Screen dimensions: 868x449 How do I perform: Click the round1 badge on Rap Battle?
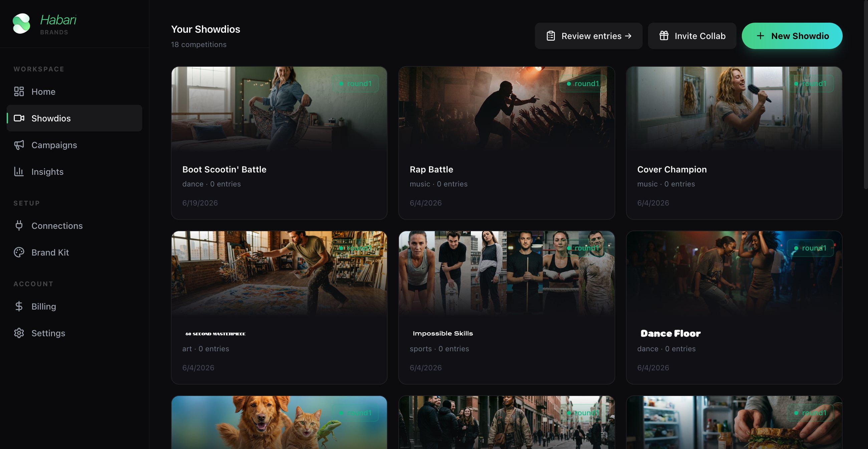(x=583, y=83)
